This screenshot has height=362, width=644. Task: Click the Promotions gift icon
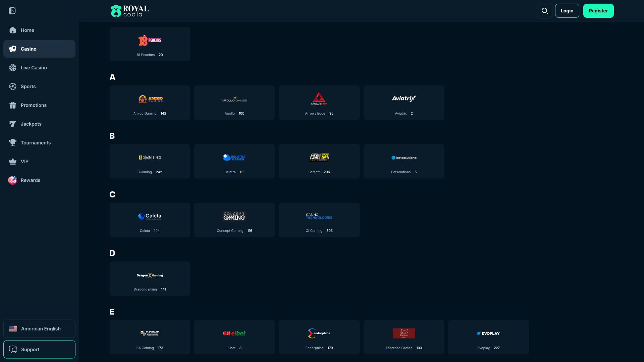[13, 105]
